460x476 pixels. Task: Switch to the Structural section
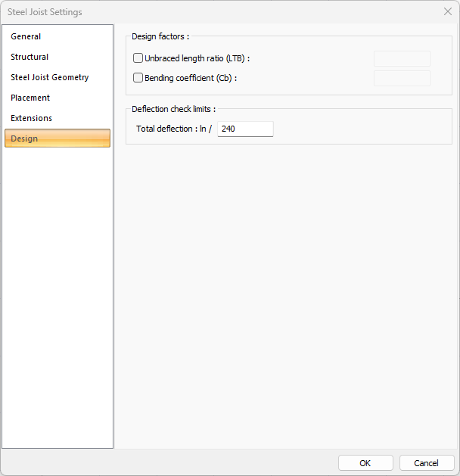[30, 57]
